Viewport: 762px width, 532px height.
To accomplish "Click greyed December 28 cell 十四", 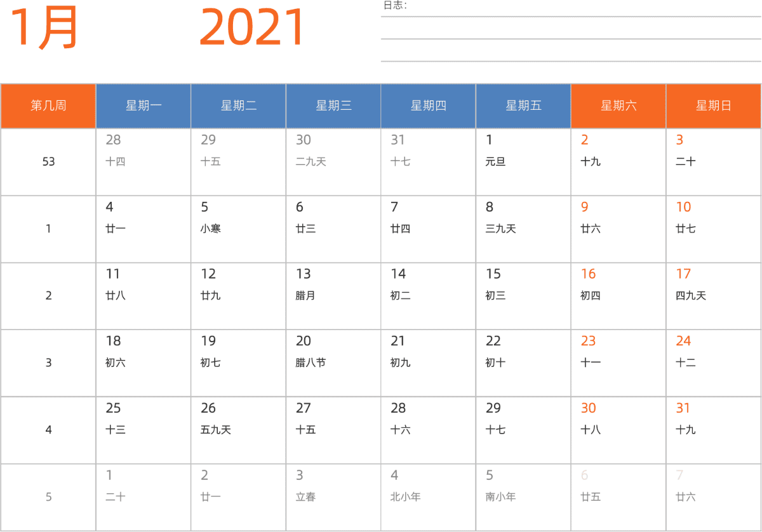I will click(x=144, y=162).
